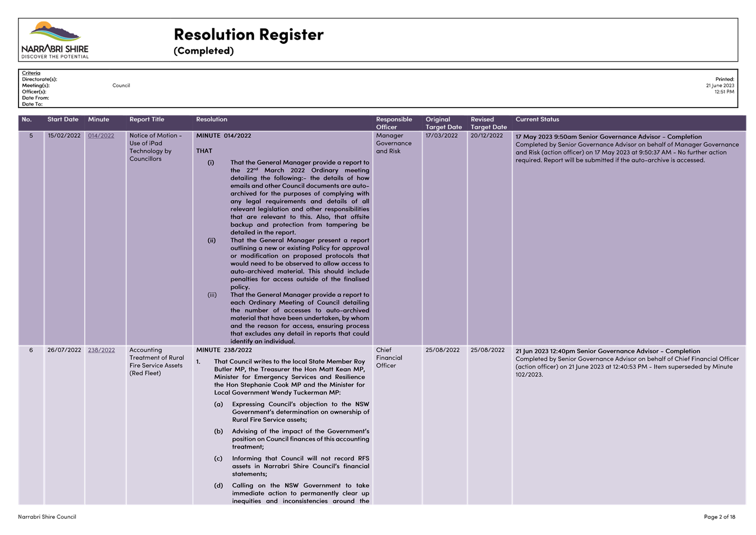The image size is (756, 535).
Task: Select item (a) objection to NSW determination
Action: 291,412
